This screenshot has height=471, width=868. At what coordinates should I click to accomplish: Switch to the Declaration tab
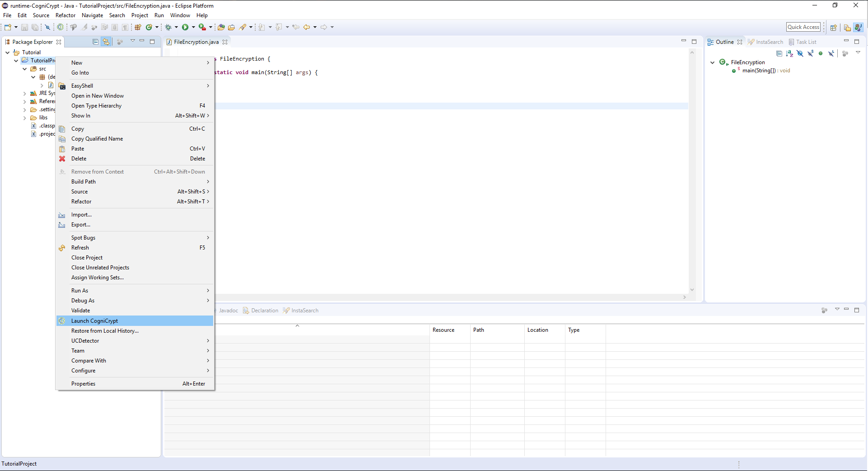(261, 311)
